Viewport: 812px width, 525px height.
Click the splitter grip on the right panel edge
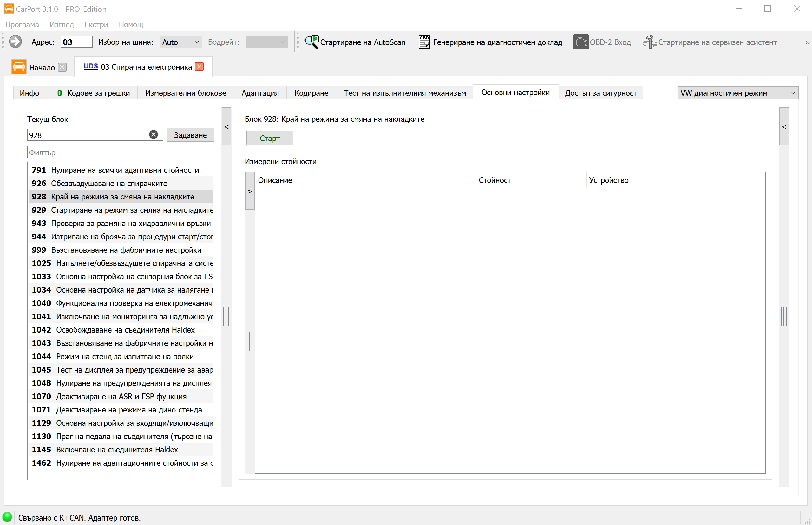(x=784, y=316)
